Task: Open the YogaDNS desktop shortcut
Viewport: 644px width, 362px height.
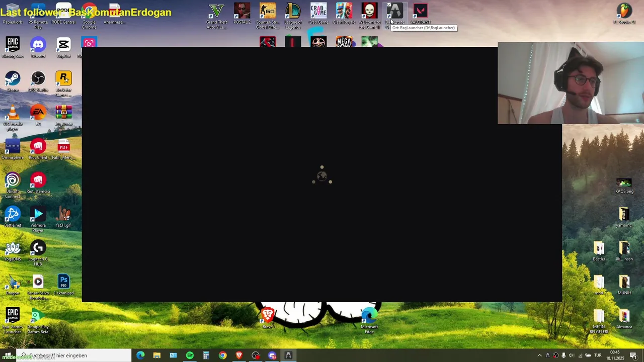Action: [x=13, y=251]
